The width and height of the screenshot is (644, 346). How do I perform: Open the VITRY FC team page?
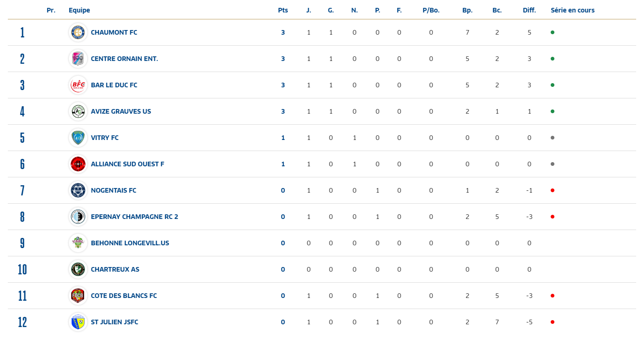coord(105,138)
